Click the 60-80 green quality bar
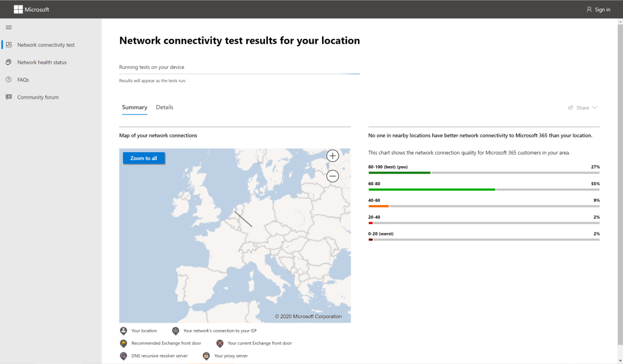Image resolution: width=623 pixels, height=364 pixels. (x=432, y=189)
